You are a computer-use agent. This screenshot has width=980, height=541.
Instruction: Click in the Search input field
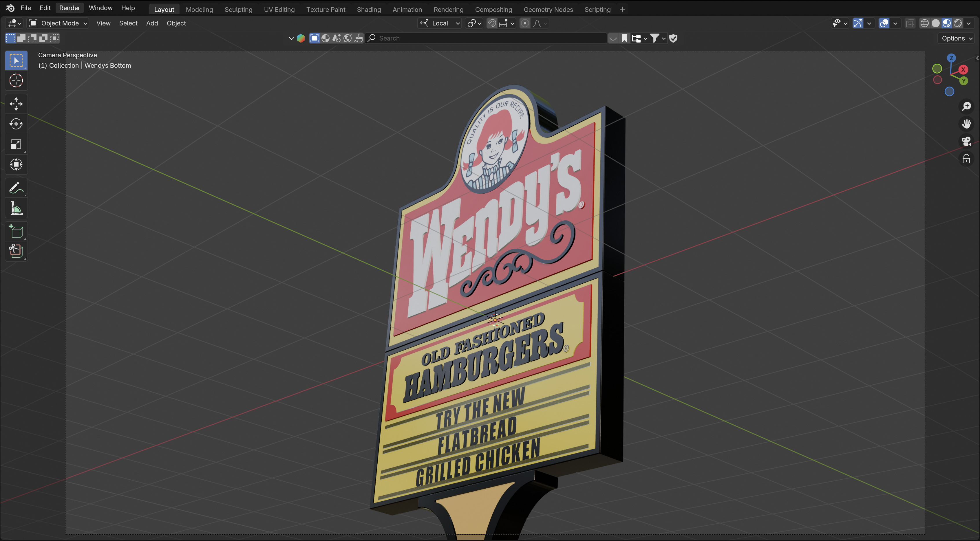coord(486,38)
